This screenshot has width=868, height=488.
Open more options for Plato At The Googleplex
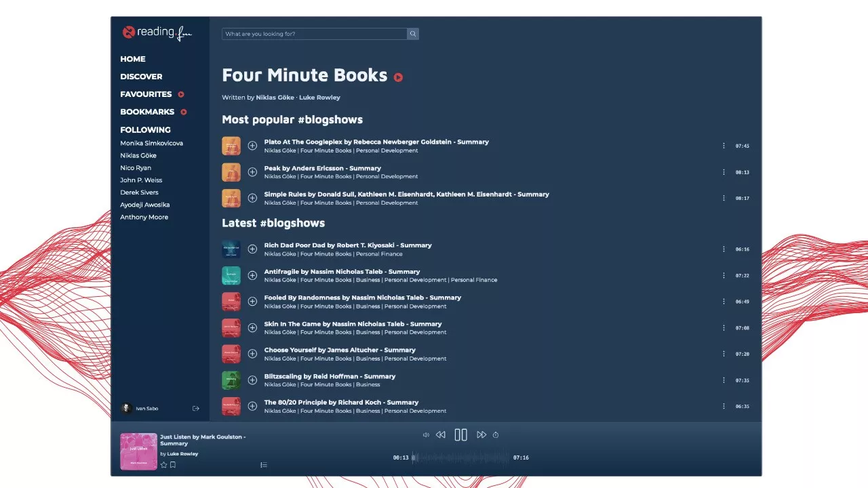(x=724, y=146)
